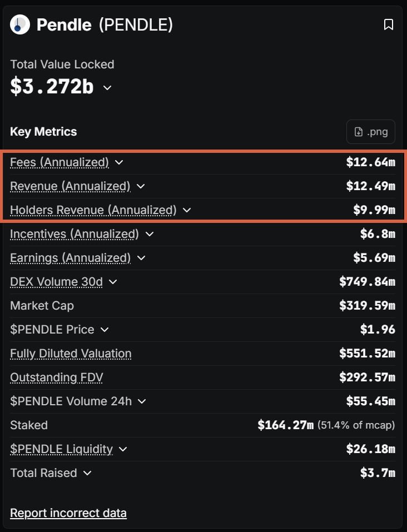Expand the Total Value Locked chevron
Viewport: 407px width, 532px height.
107,88
